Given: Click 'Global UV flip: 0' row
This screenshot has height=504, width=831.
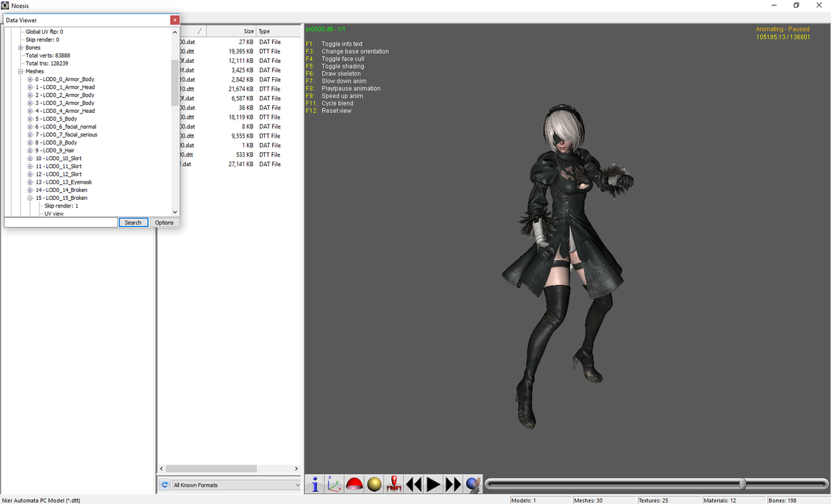Looking at the screenshot, I should pyautogui.click(x=44, y=32).
